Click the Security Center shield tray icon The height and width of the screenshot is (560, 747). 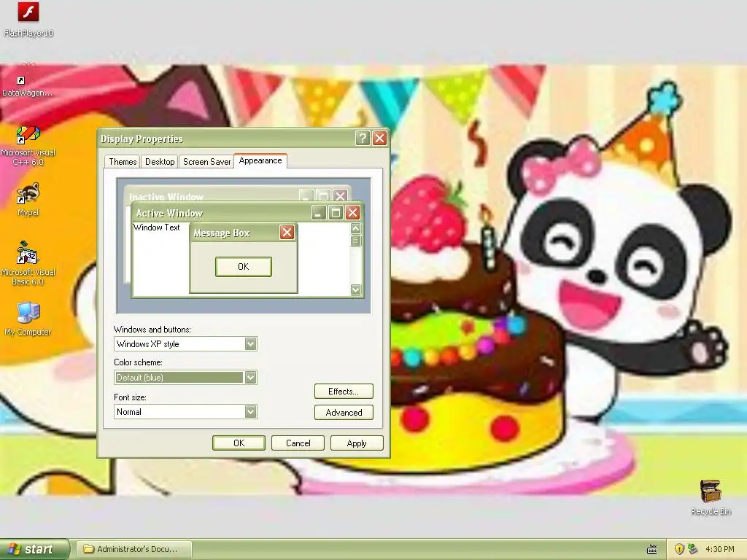(679, 549)
